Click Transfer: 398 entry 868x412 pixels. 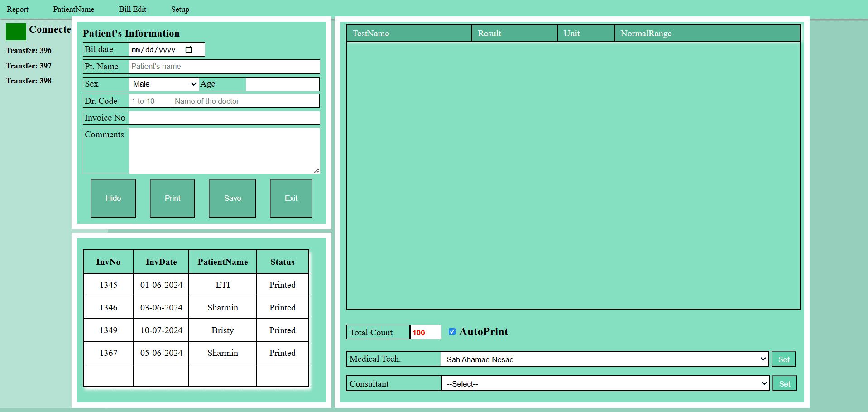pos(29,81)
